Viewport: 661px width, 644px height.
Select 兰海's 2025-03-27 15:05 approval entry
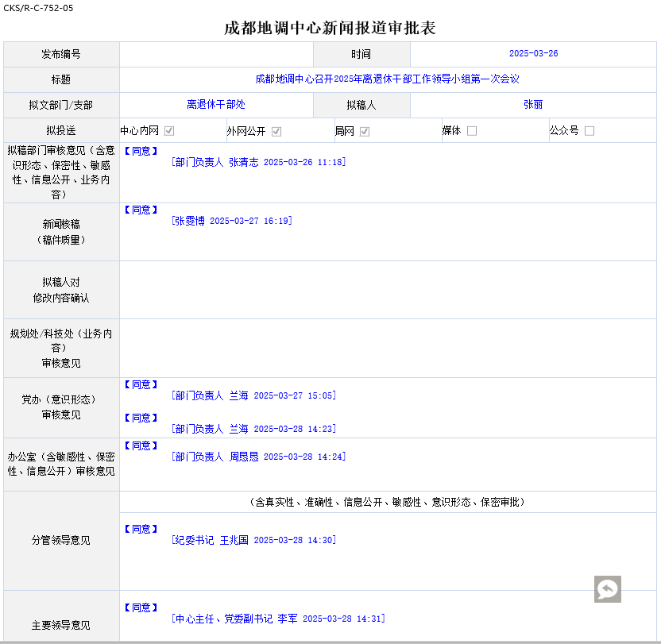[x=253, y=395]
